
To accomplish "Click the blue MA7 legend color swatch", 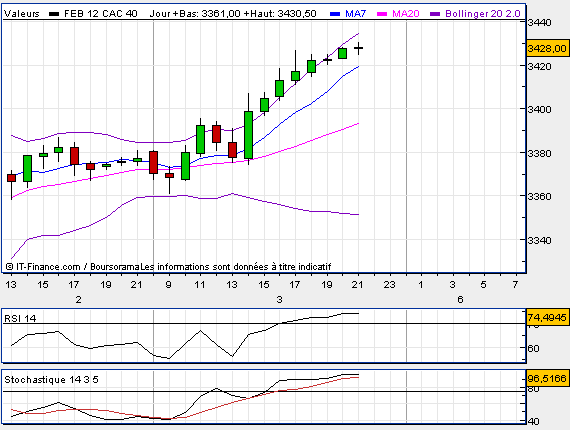I will 335,14.
